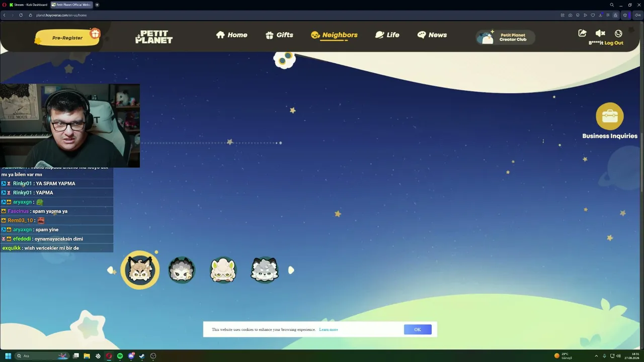Click the taskbar weather widget

pos(563,355)
